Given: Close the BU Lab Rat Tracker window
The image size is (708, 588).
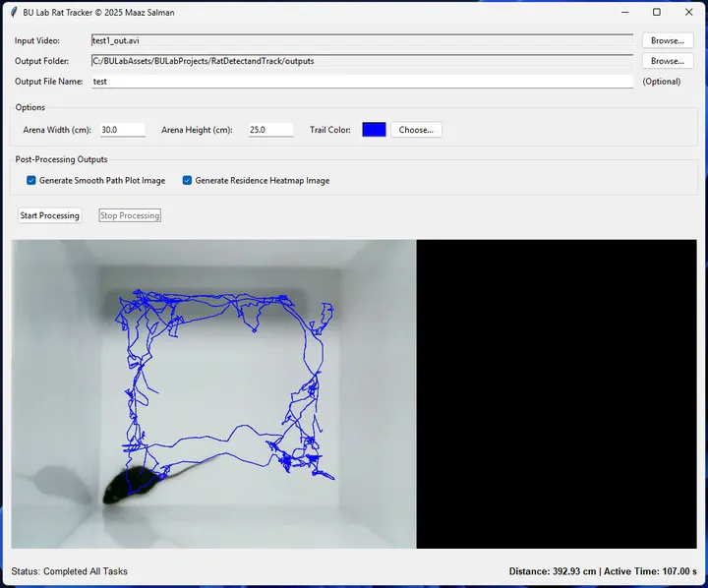Looking at the screenshot, I should tap(687, 12).
